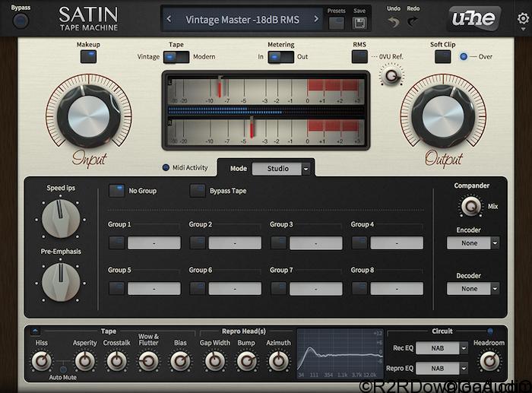Viewport: 532px width, 393px height.
Task: Toggle the Group 6 assign button
Action: pyautogui.click(x=198, y=288)
